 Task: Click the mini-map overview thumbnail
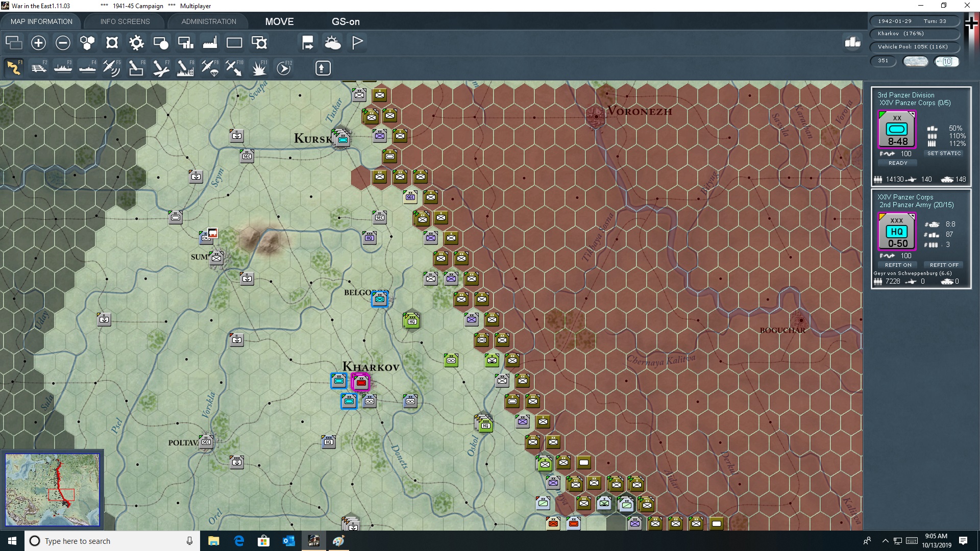tap(52, 490)
